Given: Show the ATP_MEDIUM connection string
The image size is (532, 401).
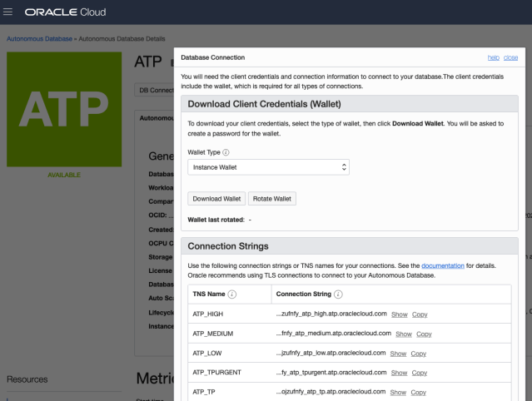Looking at the screenshot, I should point(403,334).
